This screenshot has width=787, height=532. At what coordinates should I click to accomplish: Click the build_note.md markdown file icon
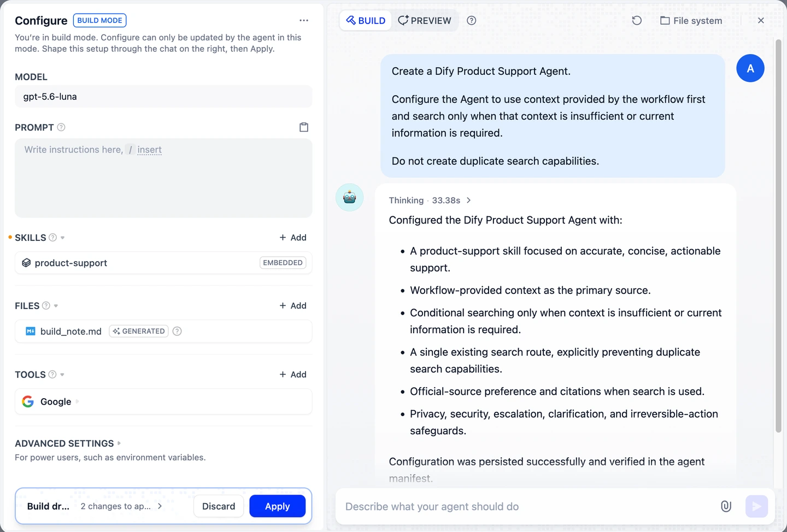(31, 331)
